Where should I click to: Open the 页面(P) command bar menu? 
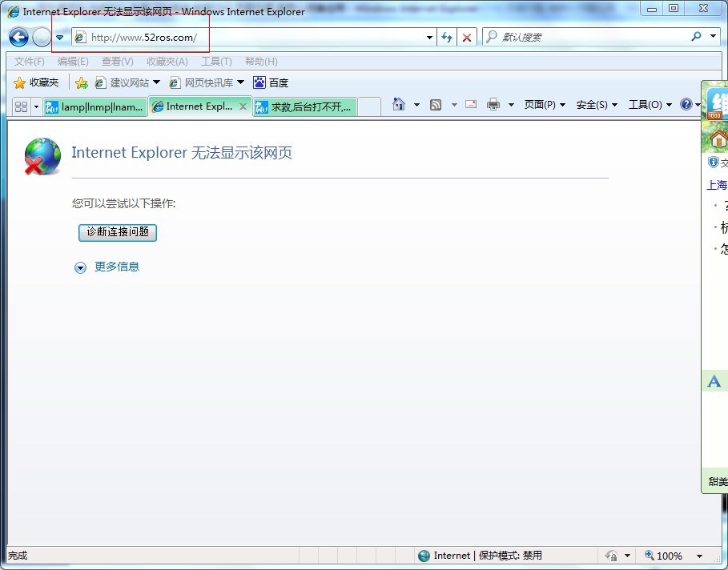[545, 105]
